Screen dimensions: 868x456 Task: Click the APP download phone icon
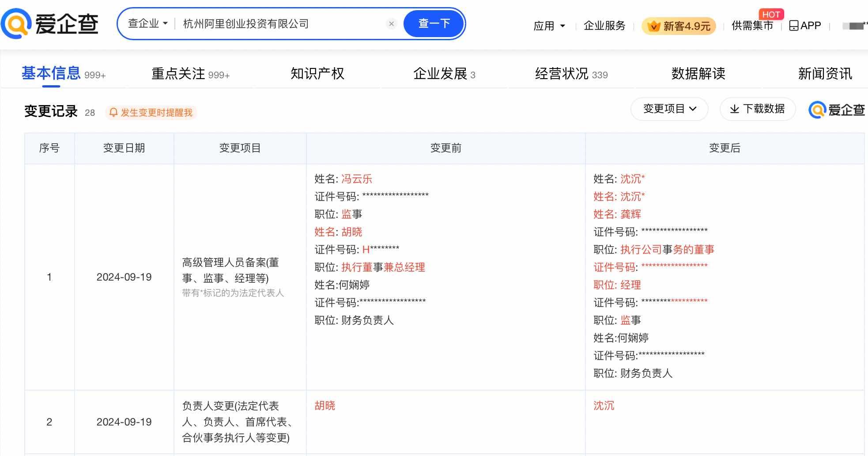click(x=794, y=26)
